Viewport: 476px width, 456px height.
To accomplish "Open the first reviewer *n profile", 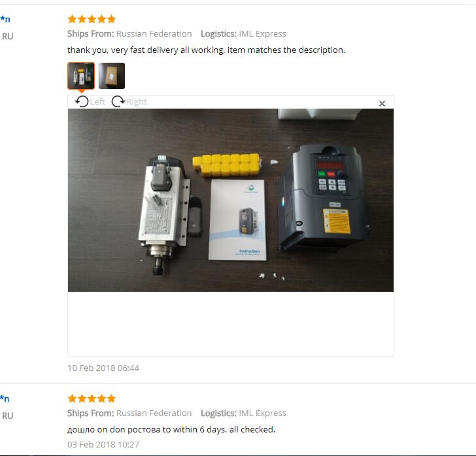I will click(x=5, y=19).
